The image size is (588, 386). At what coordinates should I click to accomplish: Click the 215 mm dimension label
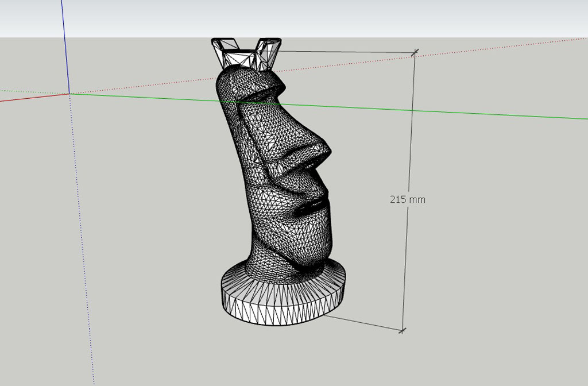[x=408, y=200]
